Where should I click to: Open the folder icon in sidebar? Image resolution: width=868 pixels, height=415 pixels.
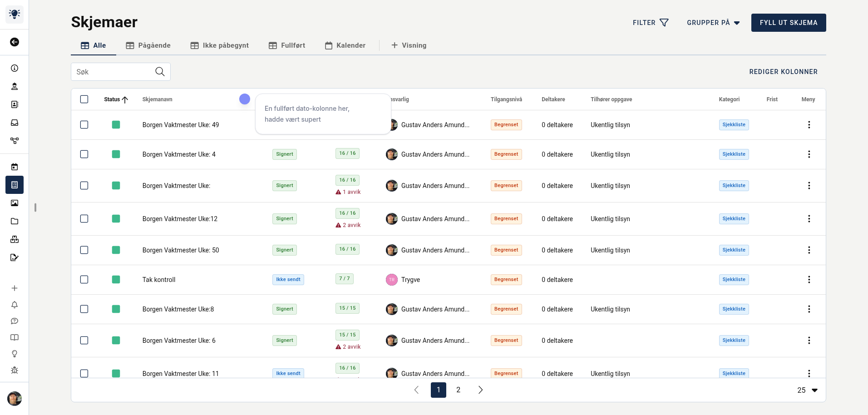click(15, 221)
